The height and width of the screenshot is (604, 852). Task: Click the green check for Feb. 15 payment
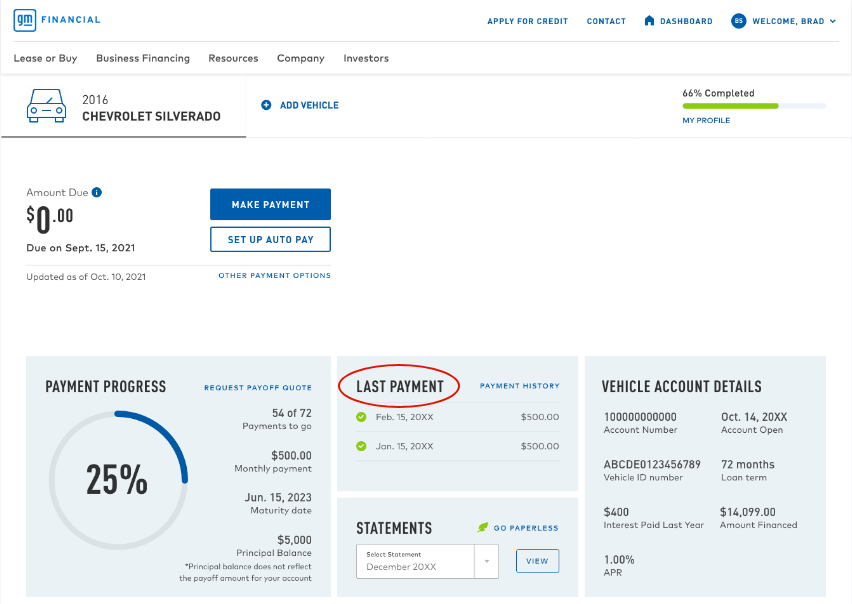point(361,417)
